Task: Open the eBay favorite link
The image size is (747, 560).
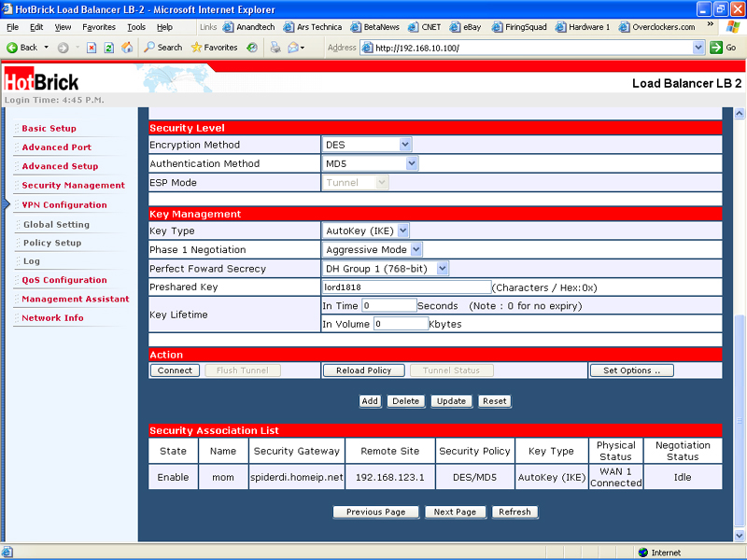Action: pos(465,27)
